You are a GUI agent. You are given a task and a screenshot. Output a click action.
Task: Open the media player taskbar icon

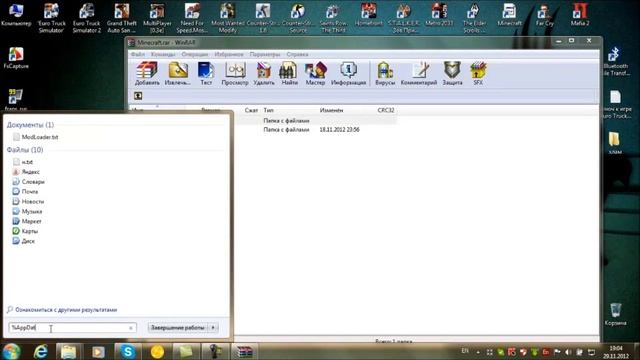98,351
